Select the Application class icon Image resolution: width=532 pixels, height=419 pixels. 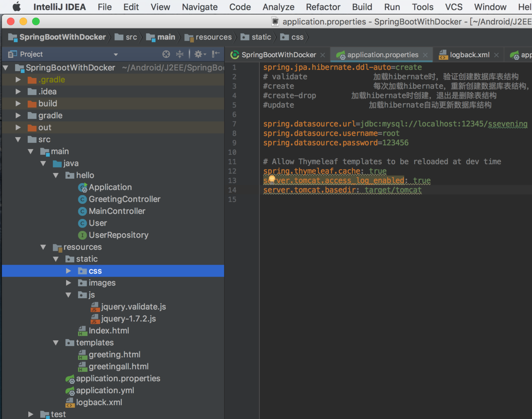(82, 187)
